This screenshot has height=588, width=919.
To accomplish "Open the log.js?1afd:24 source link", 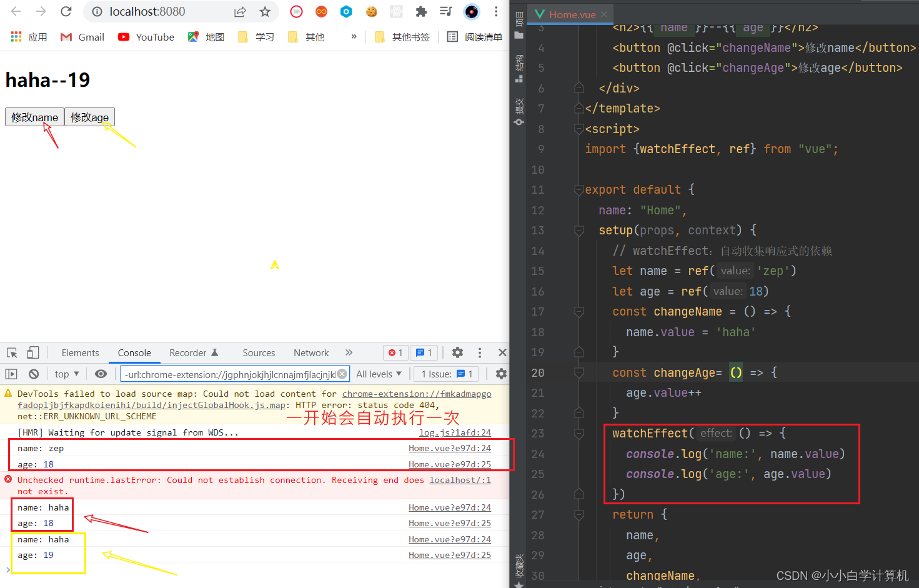I will [455, 432].
